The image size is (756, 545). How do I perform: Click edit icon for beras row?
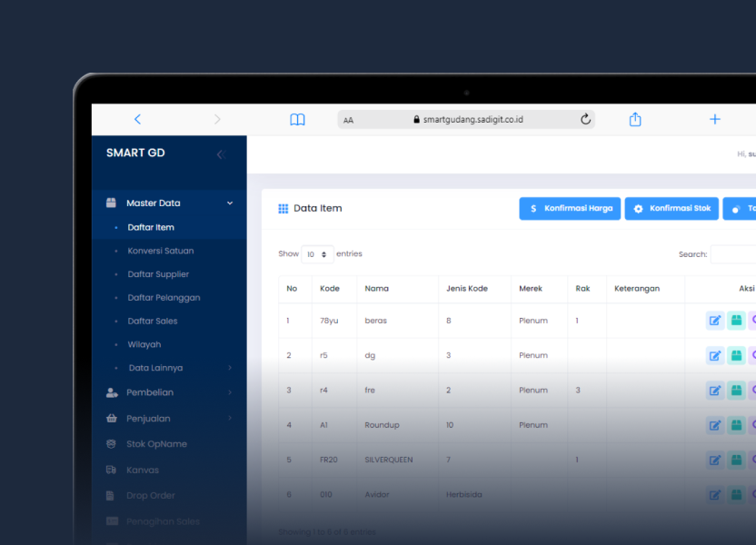coord(715,321)
